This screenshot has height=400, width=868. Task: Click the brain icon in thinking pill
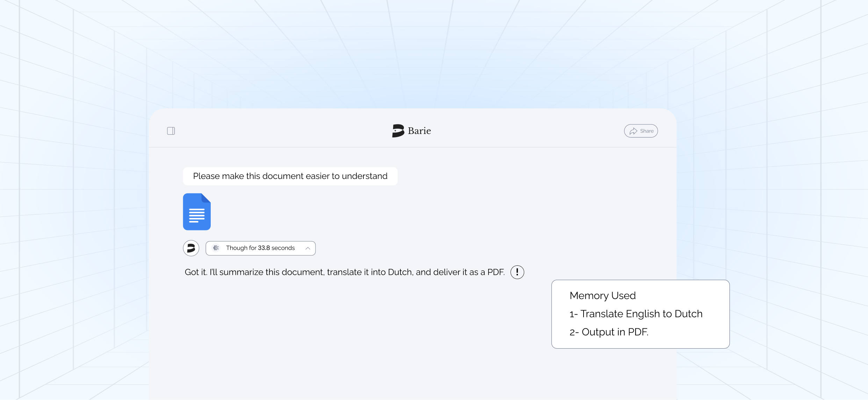click(216, 248)
